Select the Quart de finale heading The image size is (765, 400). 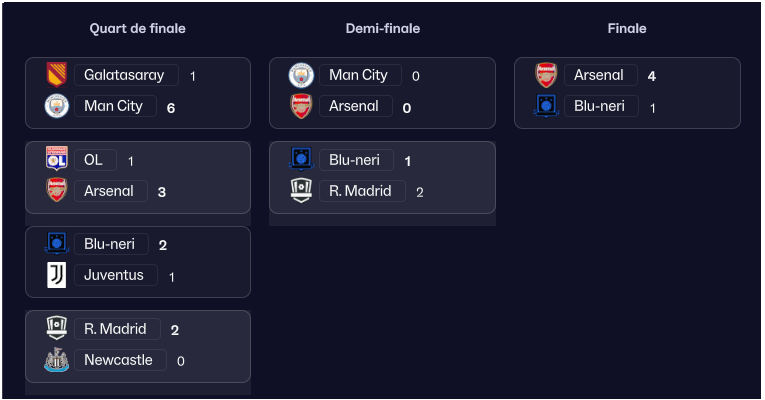[x=137, y=29]
